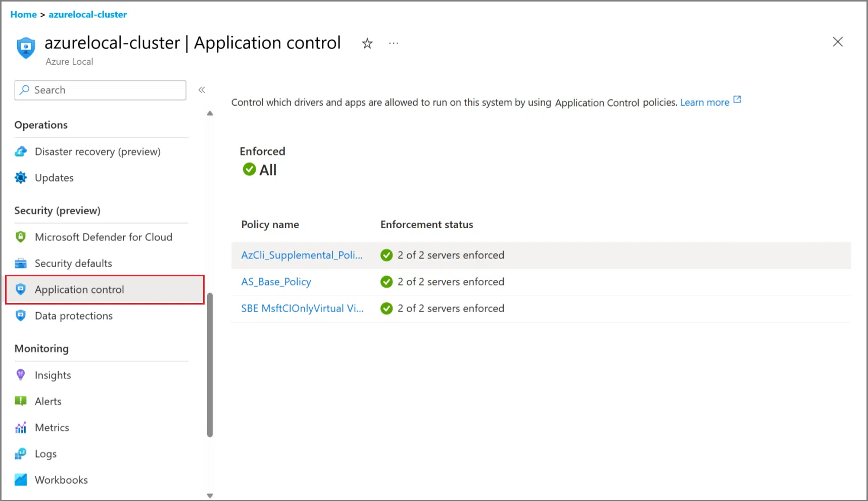Click the Alerts icon in sidebar
Viewport: 868px width, 501px height.
(21, 401)
